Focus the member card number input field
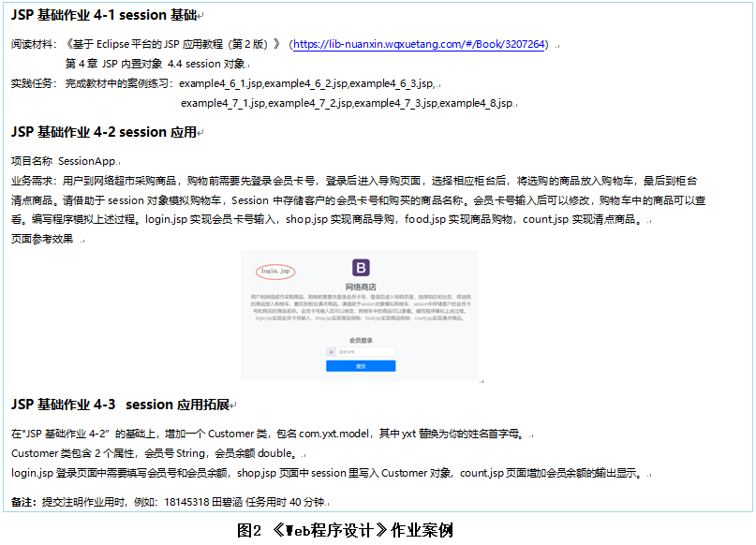This screenshot has width=756, height=545. pos(365,352)
